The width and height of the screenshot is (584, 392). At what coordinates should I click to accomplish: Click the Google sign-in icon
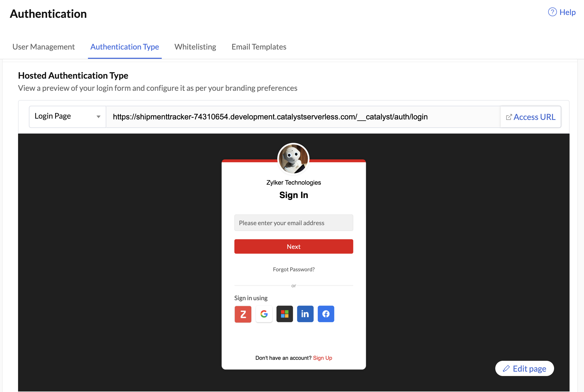click(x=263, y=314)
